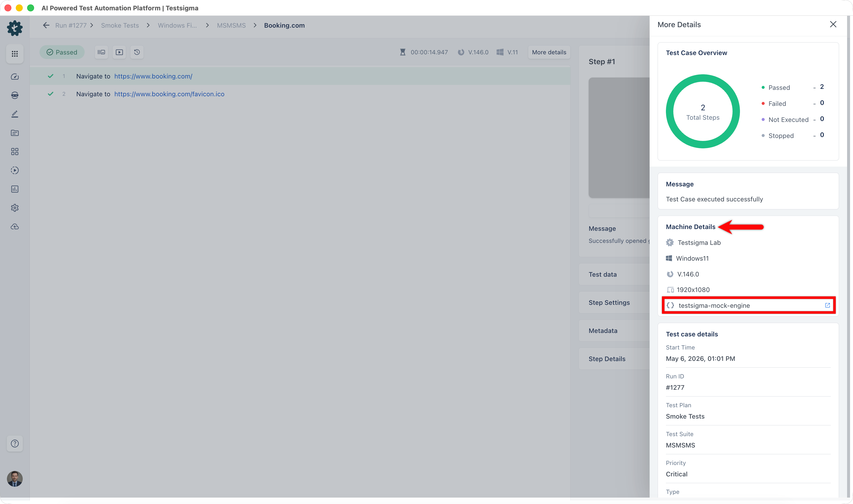
Task: Open the Help question mark icon
Action: click(x=15, y=444)
